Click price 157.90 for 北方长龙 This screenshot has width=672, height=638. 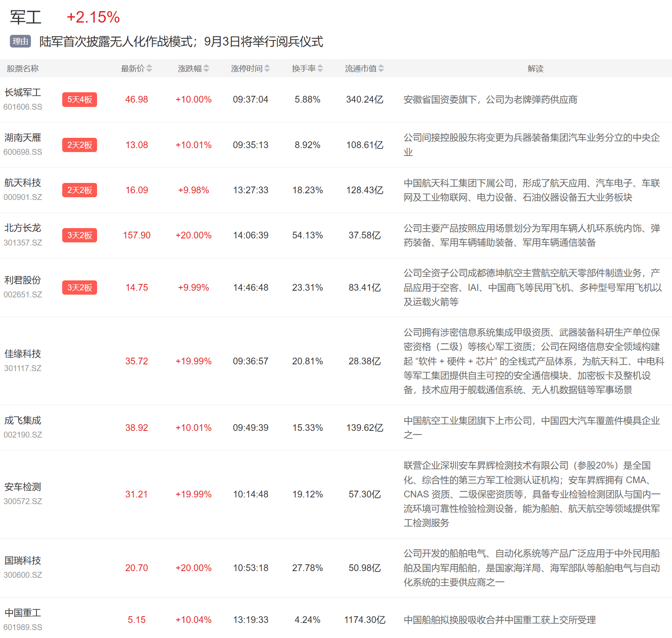pos(137,235)
